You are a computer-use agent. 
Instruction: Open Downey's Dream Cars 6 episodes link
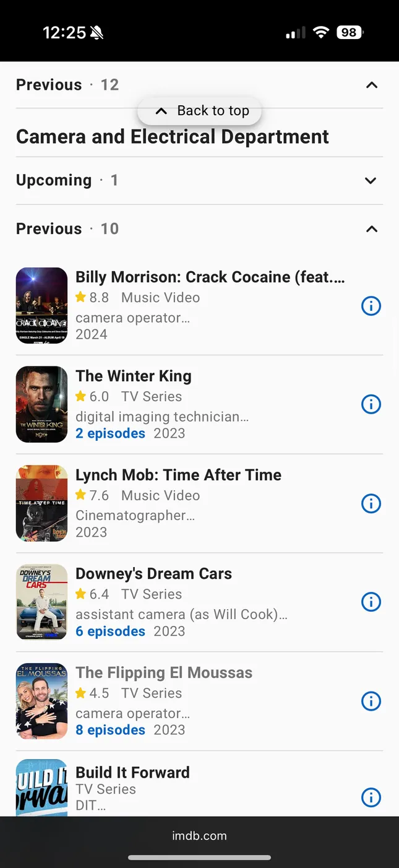coord(110,631)
